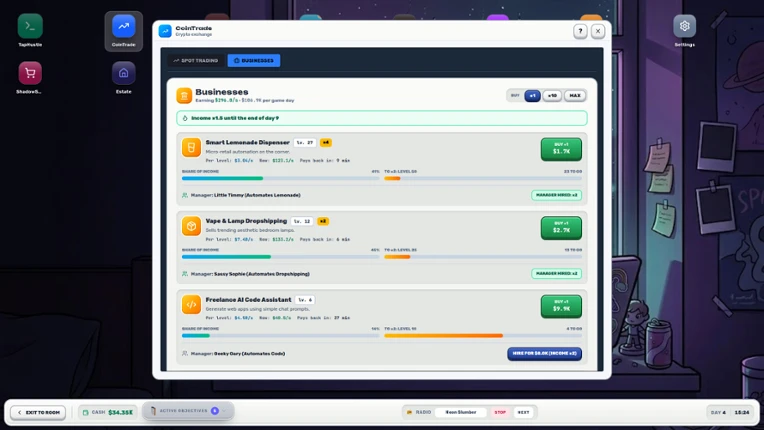Set buy amount to MAX
764x430 pixels.
tap(575, 95)
